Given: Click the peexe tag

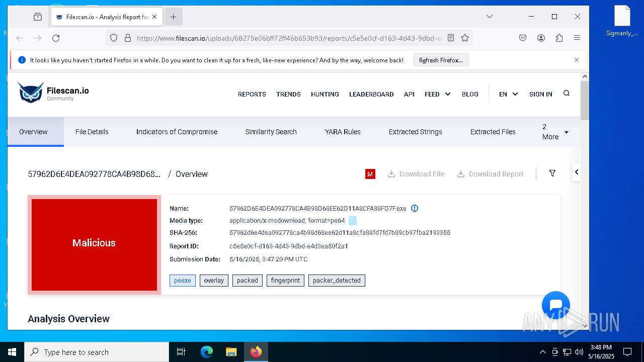Looking at the screenshot, I should [x=183, y=281].
